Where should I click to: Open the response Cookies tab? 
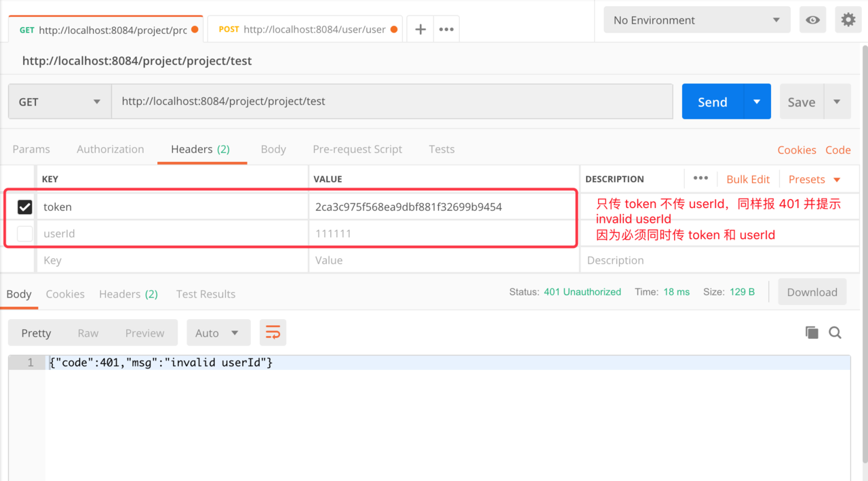pyautogui.click(x=65, y=293)
